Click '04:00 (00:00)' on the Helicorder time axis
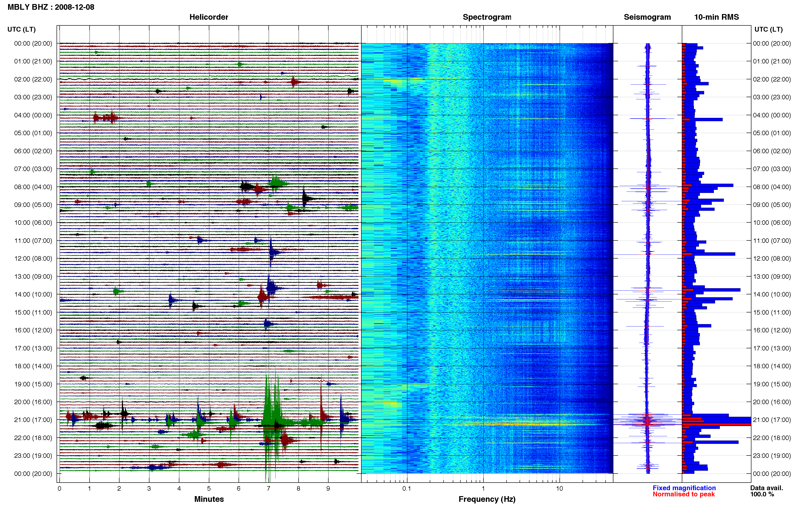This screenshot has height=508, width=812. click(x=33, y=115)
